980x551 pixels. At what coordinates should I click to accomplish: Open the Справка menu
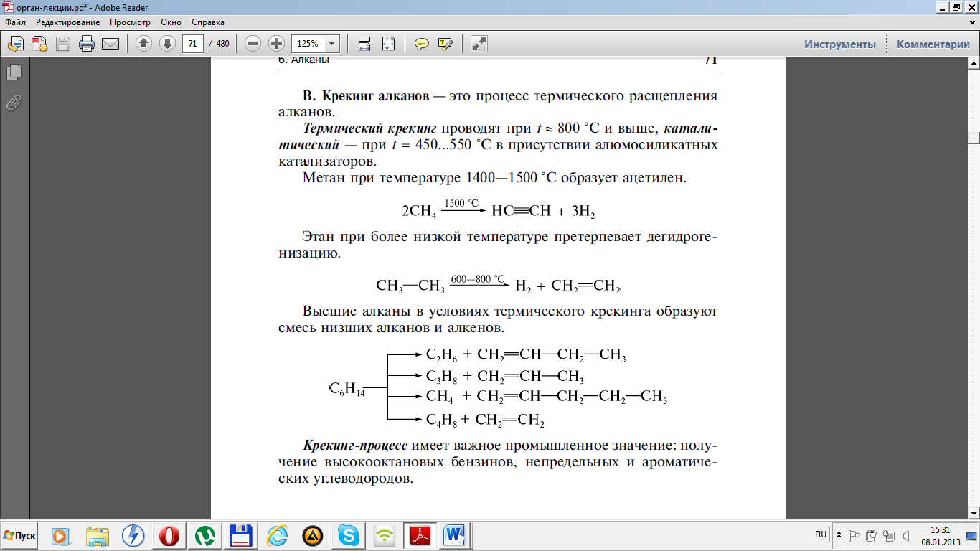coord(208,22)
